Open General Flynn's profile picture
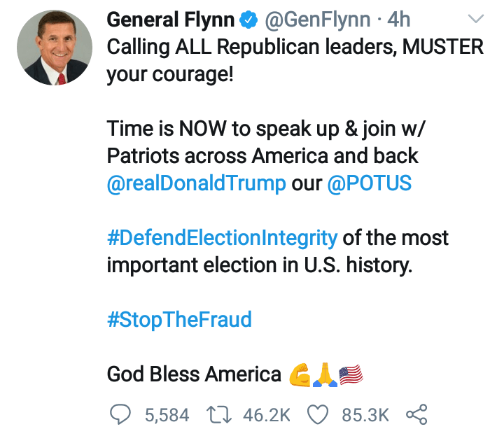 pos(52,48)
